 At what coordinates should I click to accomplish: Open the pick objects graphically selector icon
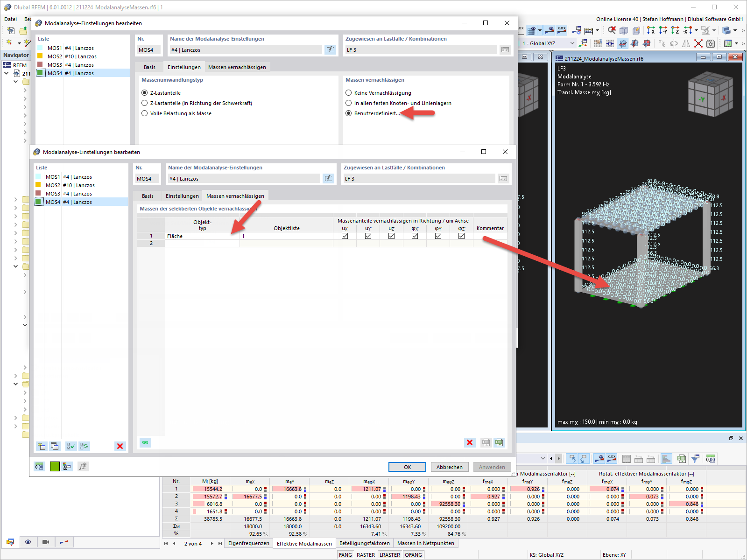pos(145,442)
